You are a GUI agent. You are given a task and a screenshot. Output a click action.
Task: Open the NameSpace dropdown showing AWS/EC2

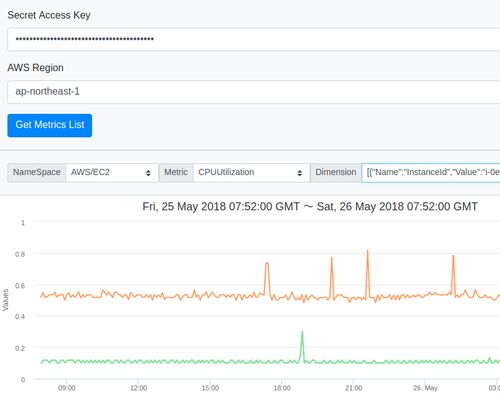[x=112, y=173]
